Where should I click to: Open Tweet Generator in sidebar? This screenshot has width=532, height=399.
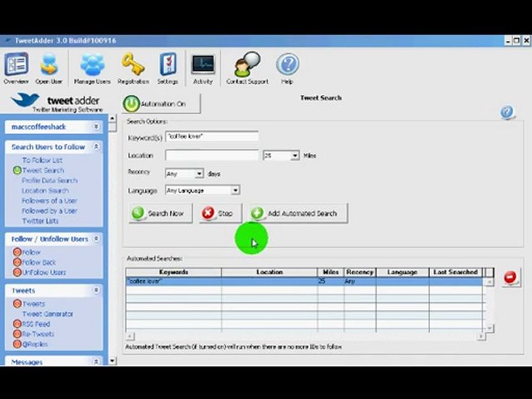click(48, 314)
